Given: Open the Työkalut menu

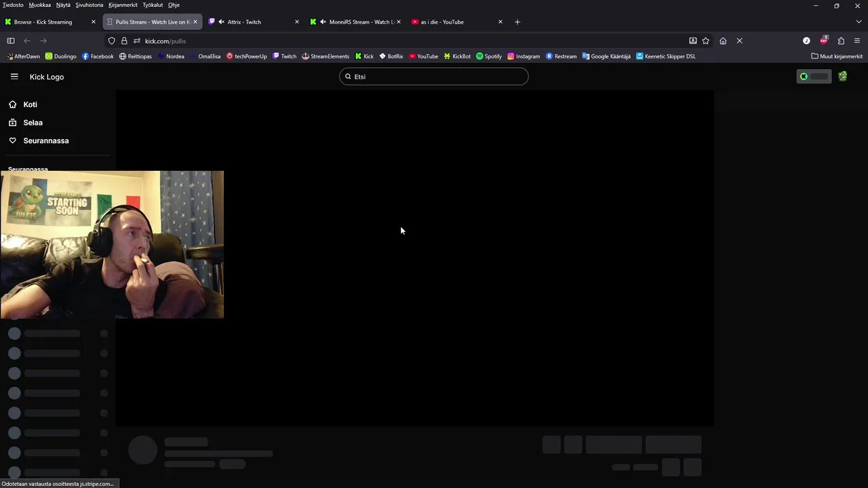Looking at the screenshot, I should click(x=153, y=5).
